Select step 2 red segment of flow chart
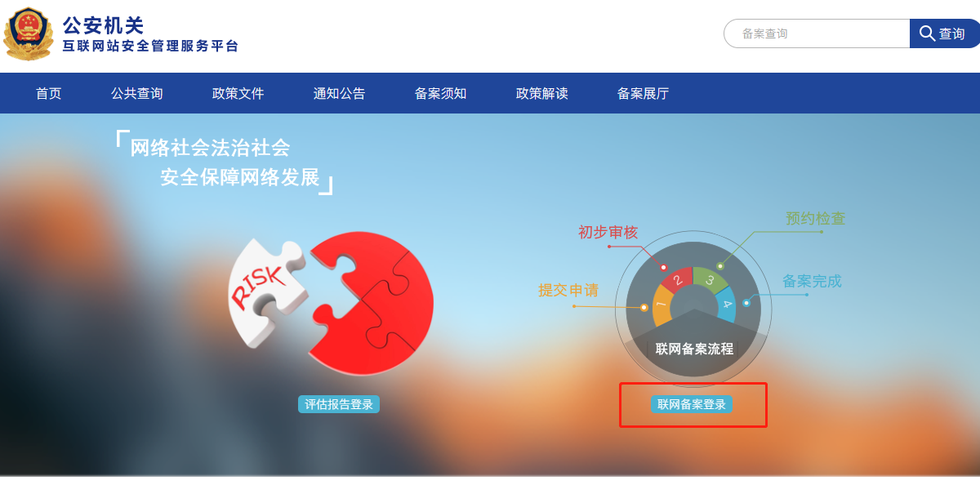 pyautogui.click(x=677, y=279)
